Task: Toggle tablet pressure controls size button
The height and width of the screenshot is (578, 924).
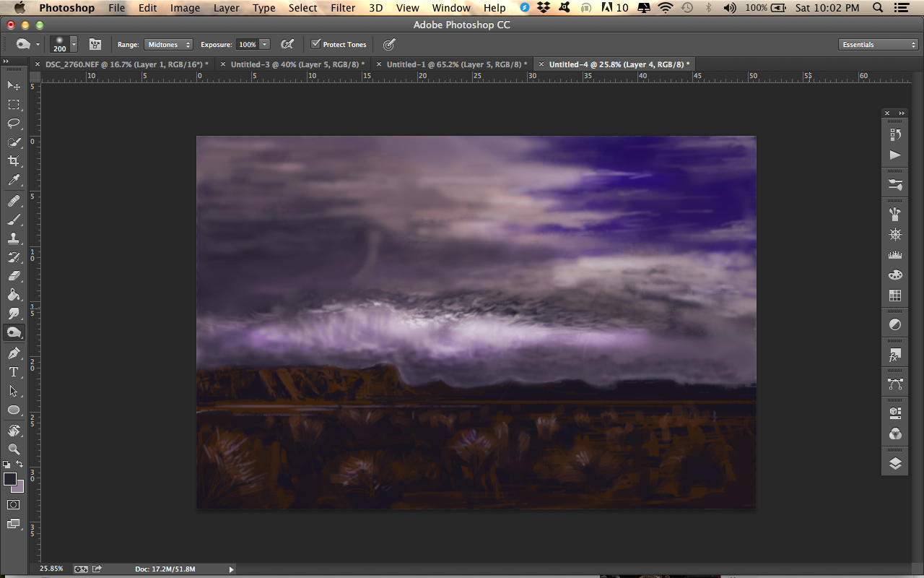Action: [389, 44]
